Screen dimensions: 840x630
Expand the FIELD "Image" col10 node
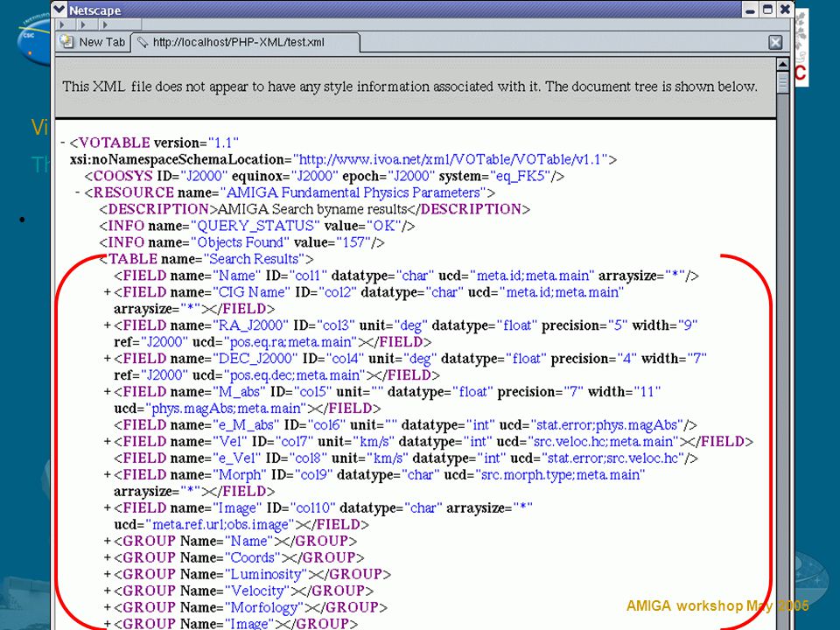107,508
